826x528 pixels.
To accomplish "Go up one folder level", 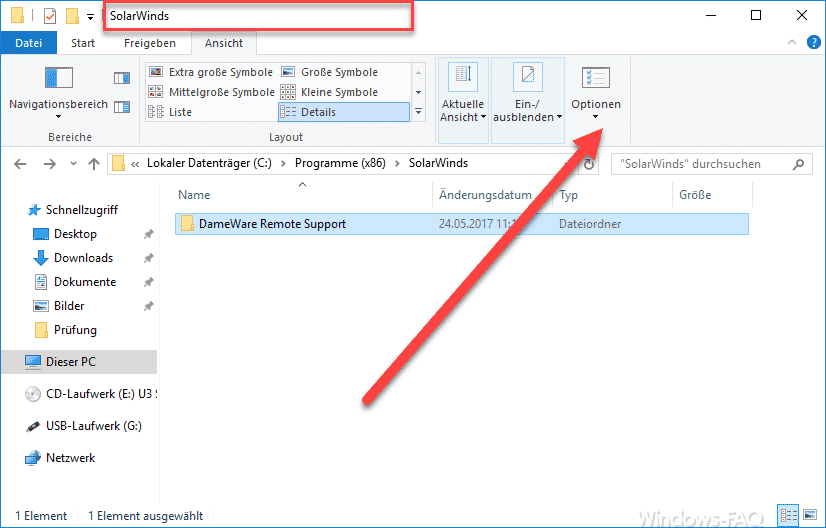I will point(94,164).
